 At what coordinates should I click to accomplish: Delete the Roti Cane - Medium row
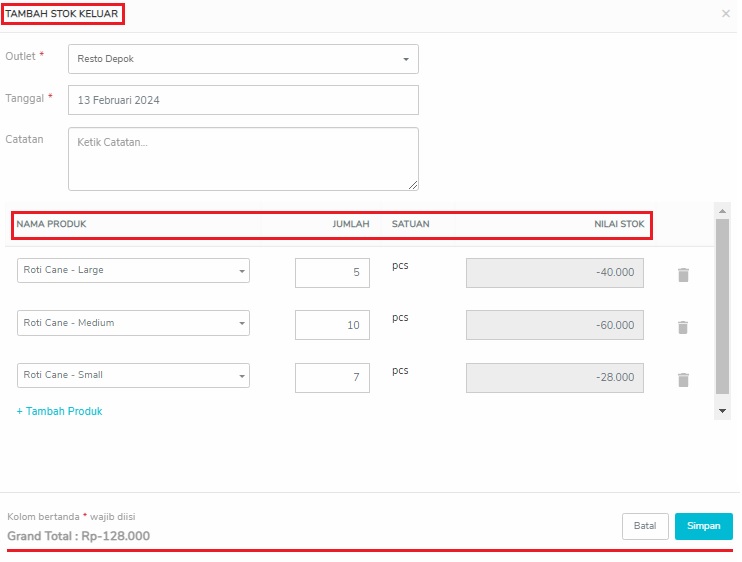683,327
